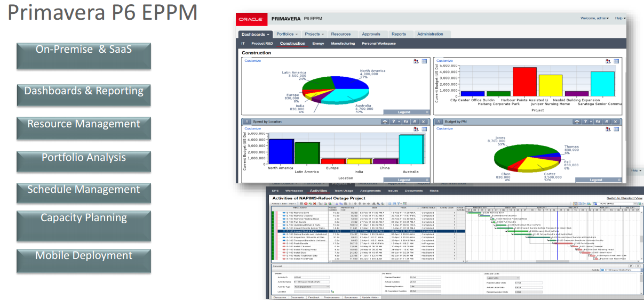Click the Switch to Standard View link
The image size is (644, 300).
[x=624, y=198]
